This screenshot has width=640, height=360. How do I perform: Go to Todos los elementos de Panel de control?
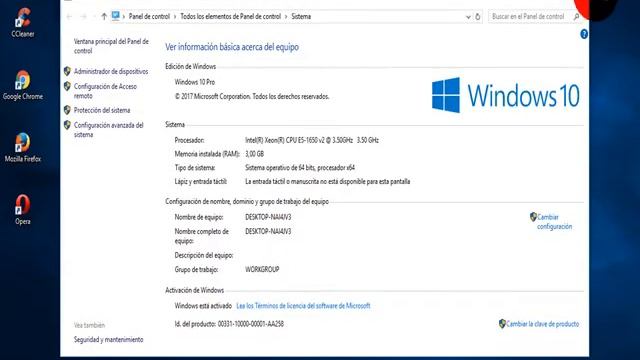(x=231, y=17)
